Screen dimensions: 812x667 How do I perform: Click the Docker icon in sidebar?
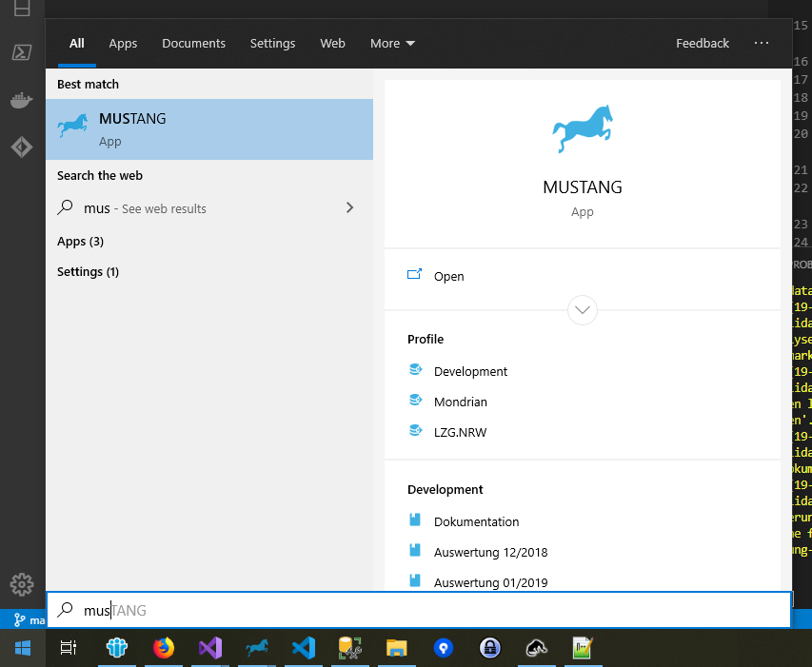22,100
